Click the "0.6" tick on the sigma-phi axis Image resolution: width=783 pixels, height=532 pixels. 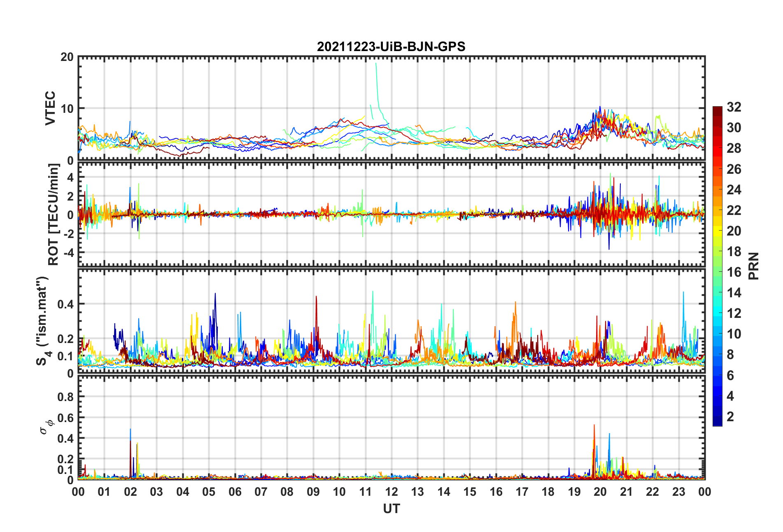point(65,418)
